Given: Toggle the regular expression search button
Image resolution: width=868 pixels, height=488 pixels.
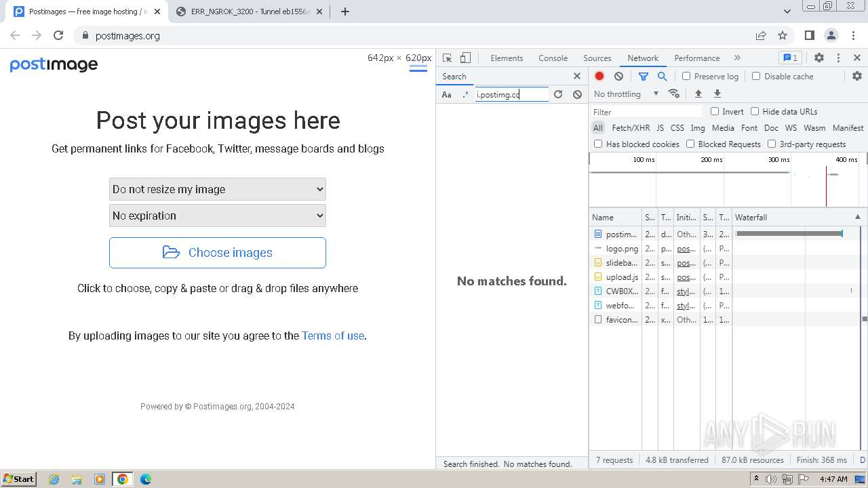Looking at the screenshot, I should [x=465, y=95].
